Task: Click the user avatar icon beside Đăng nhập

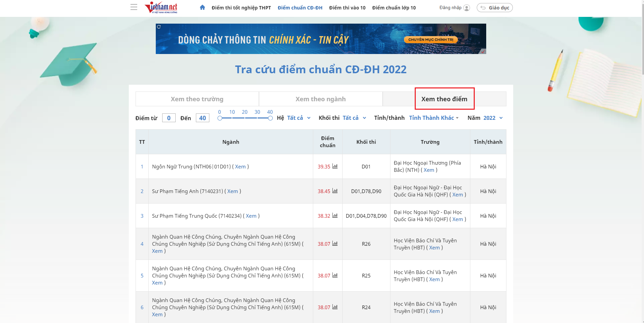Action: (x=467, y=8)
